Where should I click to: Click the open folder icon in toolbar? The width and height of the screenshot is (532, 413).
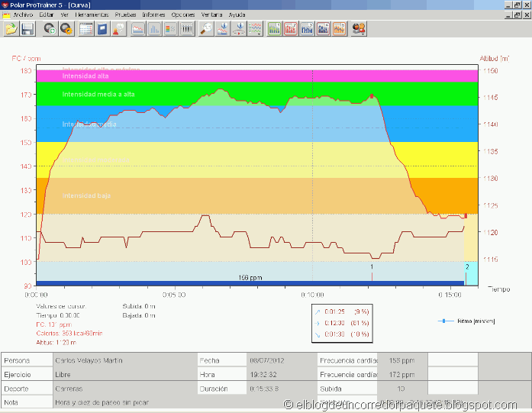pos(11,29)
